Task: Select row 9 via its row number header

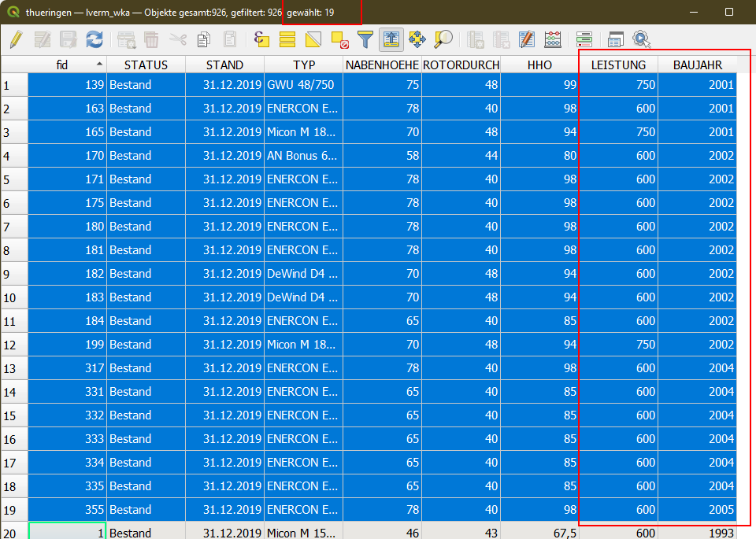Action: [14, 274]
